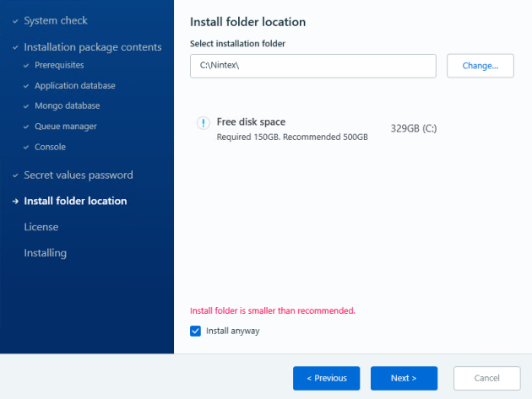Go to the Installing step
The width and height of the screenshot is (532, 399).
[45, 253]
